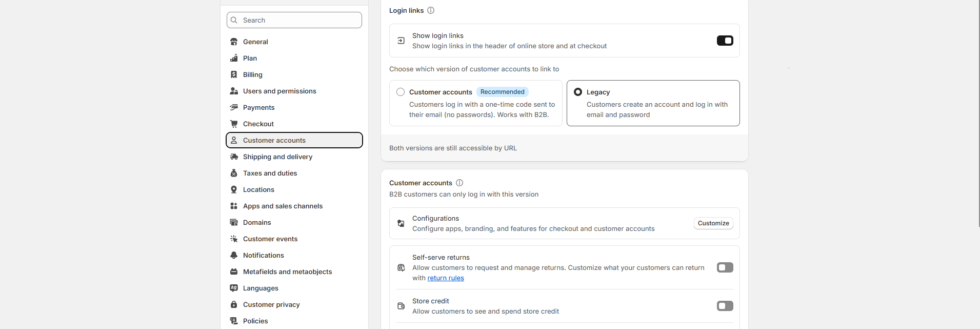Click the Locations pin icon

(234, 189)
